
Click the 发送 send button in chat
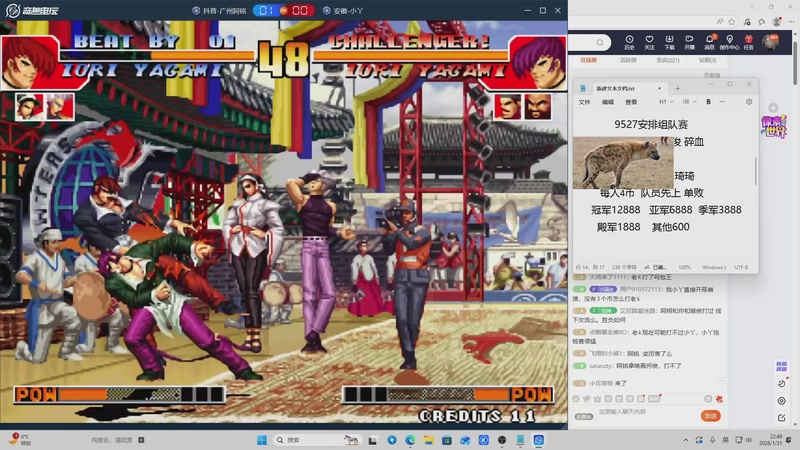[x=710, y=416]
